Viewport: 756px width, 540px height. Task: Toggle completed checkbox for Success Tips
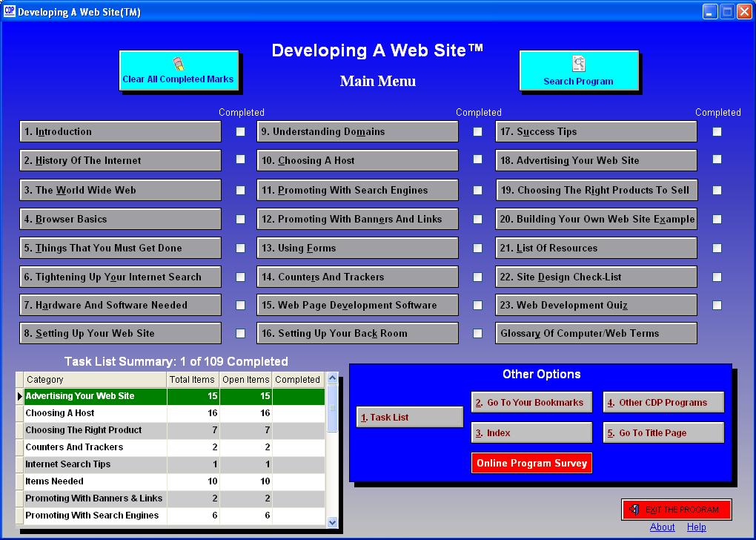pos(717,132)
